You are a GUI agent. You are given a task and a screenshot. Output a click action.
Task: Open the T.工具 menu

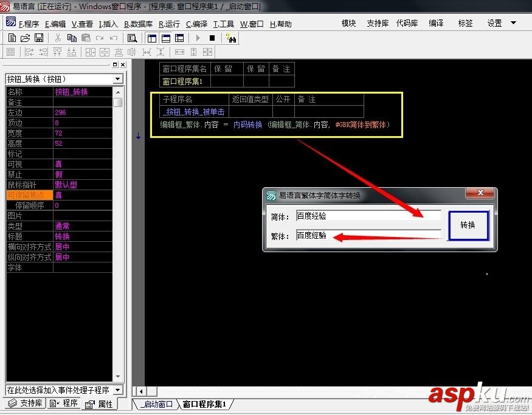[x=224, y=24]
